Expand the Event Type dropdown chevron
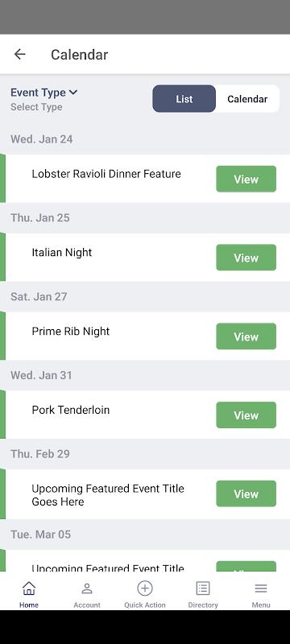Image resolution: width=290 pixels, height=644 pixels. coord(73,93)
